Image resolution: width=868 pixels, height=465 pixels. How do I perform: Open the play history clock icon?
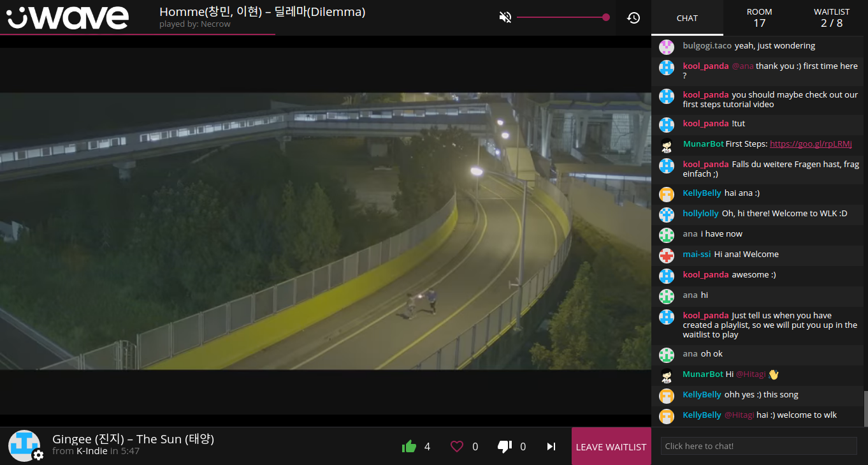click(x=633, y=18)
